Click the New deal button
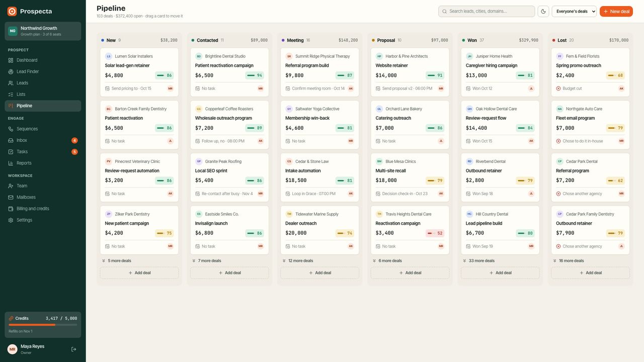644x362 pixels. 616,12
